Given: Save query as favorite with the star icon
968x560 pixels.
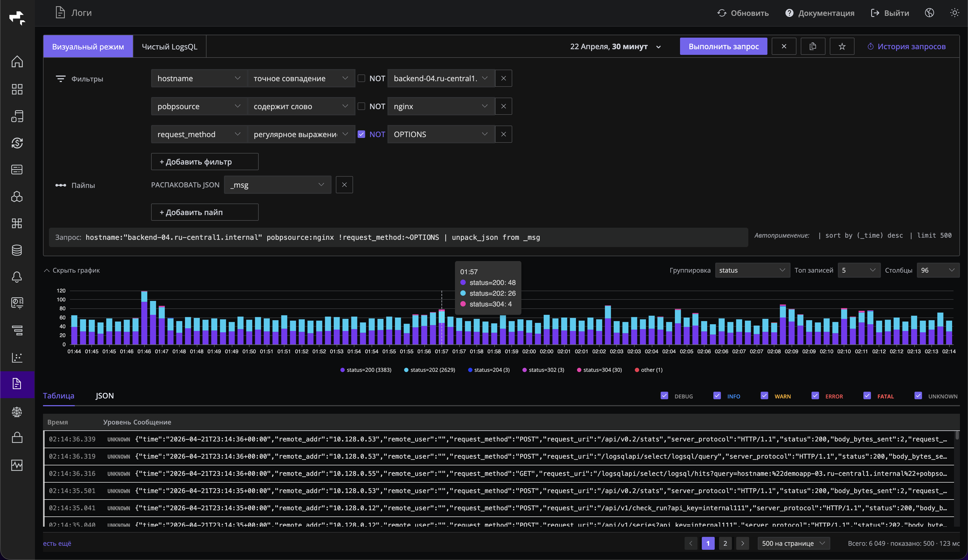Looking at the screenshot, I should pyautogui.click(x=842, y=46).
